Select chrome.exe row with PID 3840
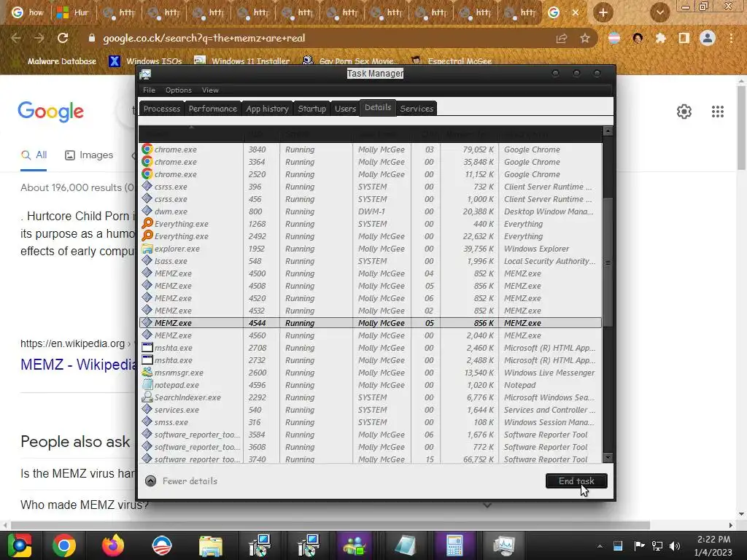This screenshot has width=747, height=560. (371, 149)
